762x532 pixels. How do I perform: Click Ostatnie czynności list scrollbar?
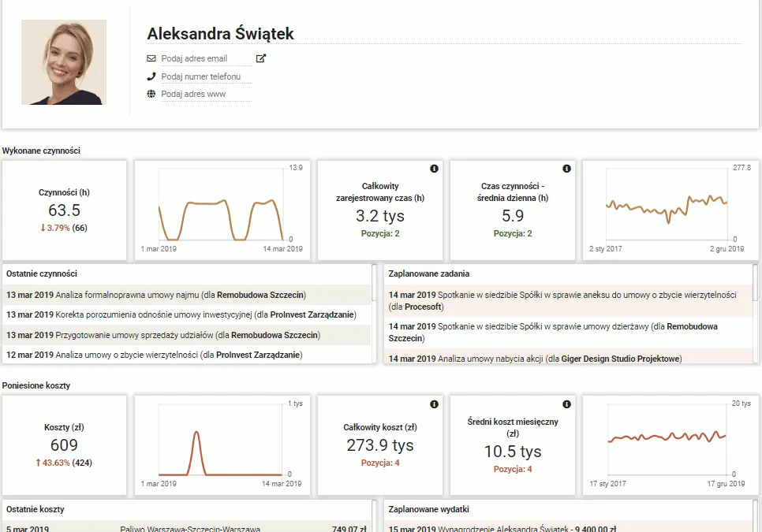374,282
